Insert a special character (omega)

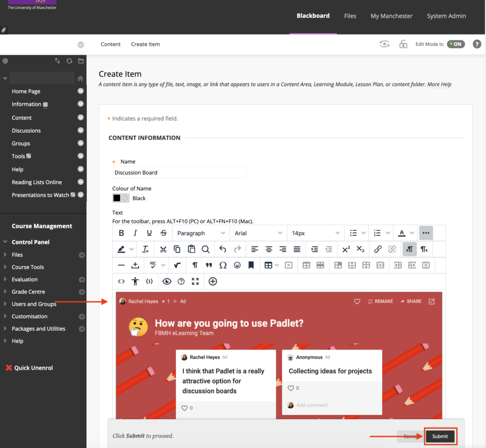click(x=223, y=265)
